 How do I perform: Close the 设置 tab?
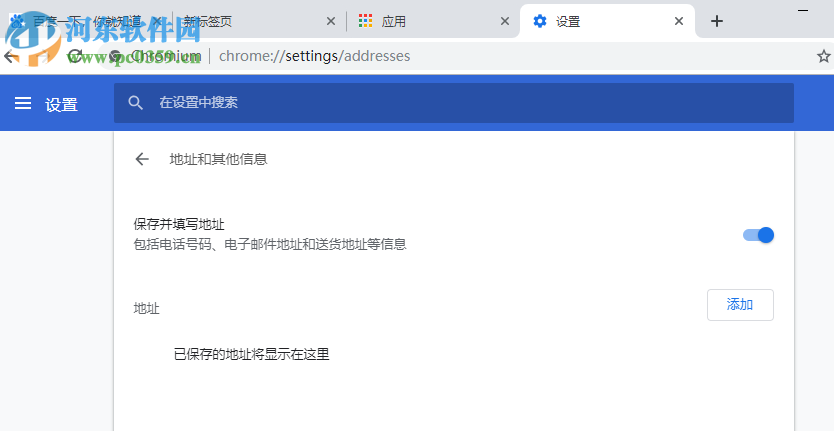pyautogui.click(x=679, y=21)
